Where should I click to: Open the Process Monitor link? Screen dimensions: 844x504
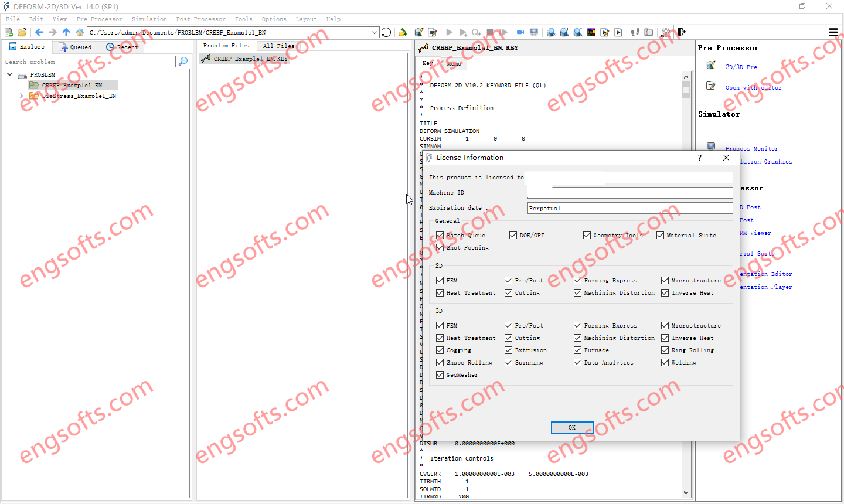pyautogui.click(x=752, y=148)
